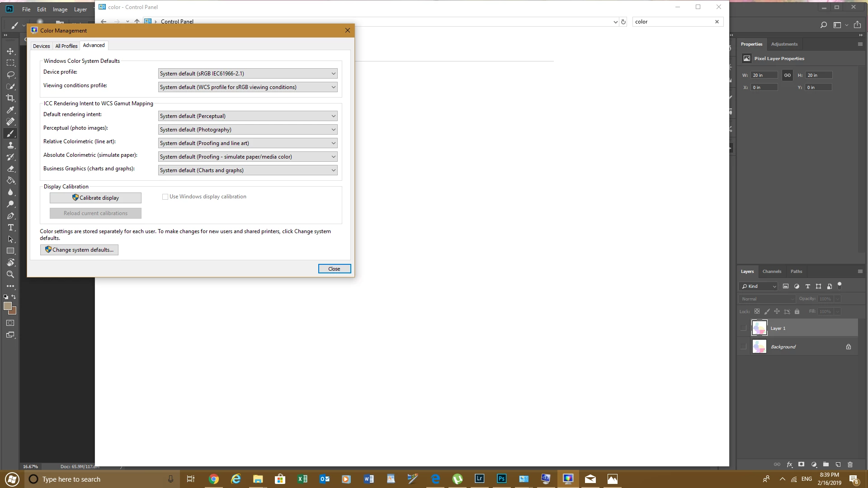The width and height of the screenshot is (868, 488).
Task: Enable Use Windows display calibration checkbox
Action: [x=165, y=197]
